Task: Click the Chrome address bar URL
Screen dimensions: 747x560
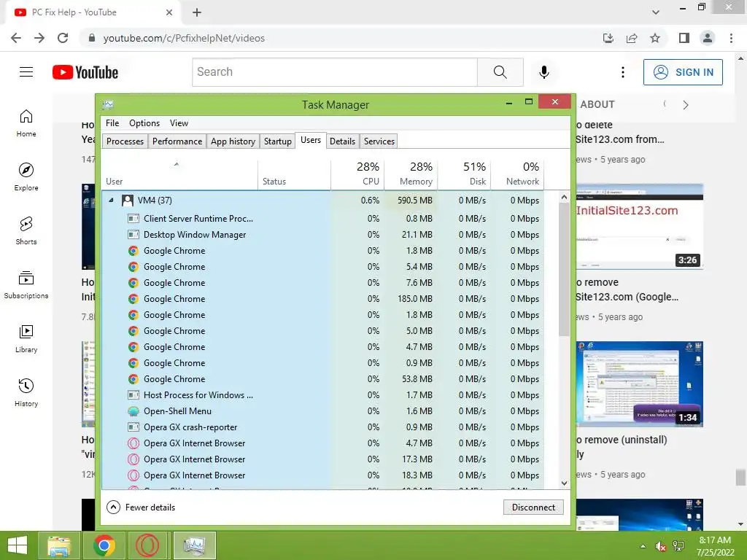Action: coord(184,38)
